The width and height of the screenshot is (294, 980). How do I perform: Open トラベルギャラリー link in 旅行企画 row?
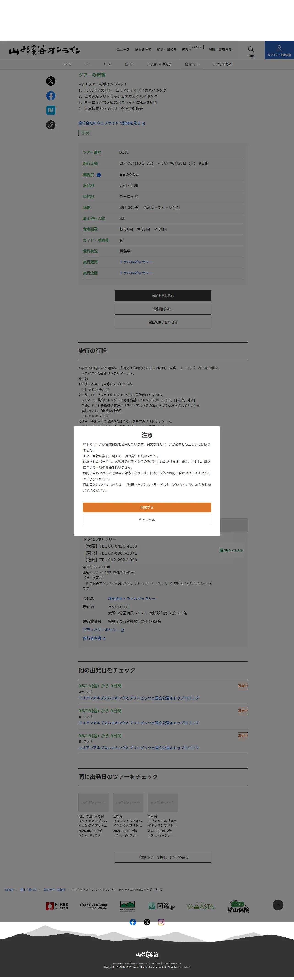coord(136,273)
